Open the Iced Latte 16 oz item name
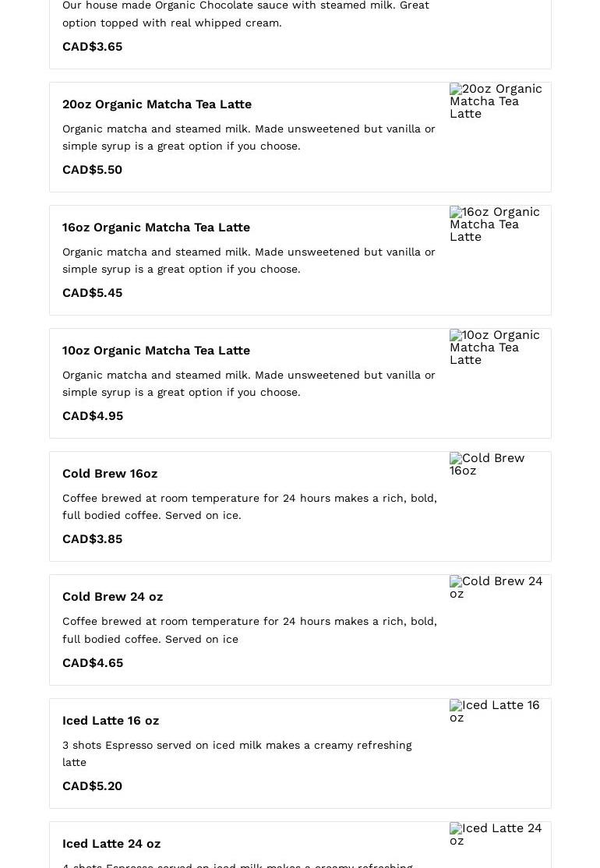The image size is (600, 868). (111, 721)
